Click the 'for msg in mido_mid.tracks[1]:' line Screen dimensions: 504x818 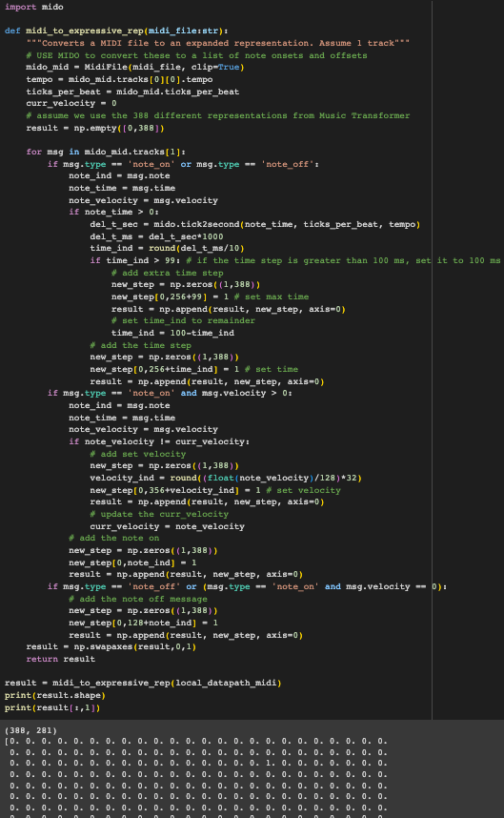point(106,152)
